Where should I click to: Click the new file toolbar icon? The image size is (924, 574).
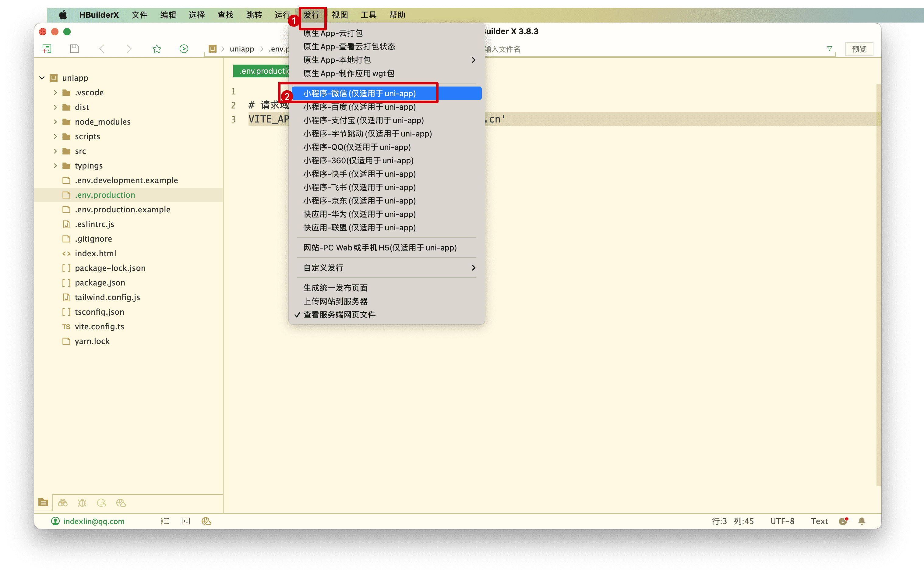pos(47,48)
